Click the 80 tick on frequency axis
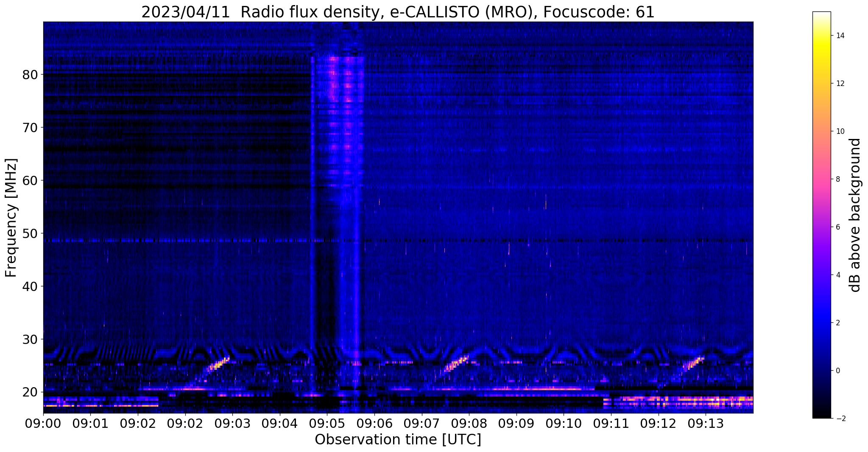The image size is (868, 452). 30,75
